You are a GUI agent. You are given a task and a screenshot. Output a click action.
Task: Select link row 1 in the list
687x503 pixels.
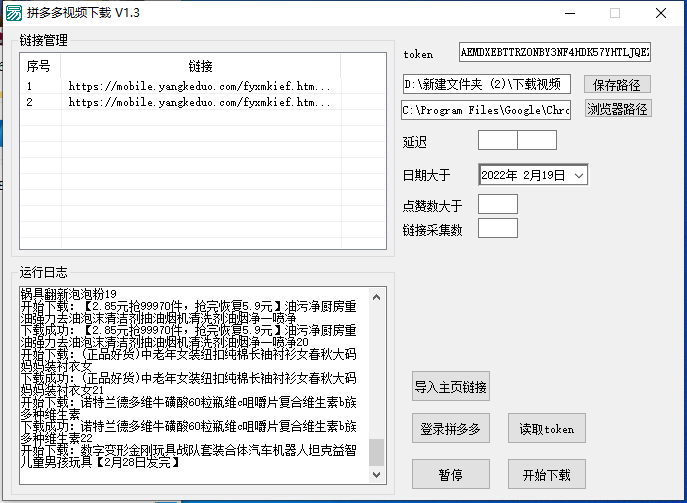[203, 86]
